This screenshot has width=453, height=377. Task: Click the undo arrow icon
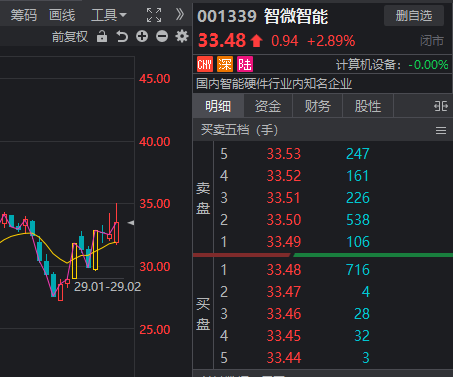click(x=122, y=36)
